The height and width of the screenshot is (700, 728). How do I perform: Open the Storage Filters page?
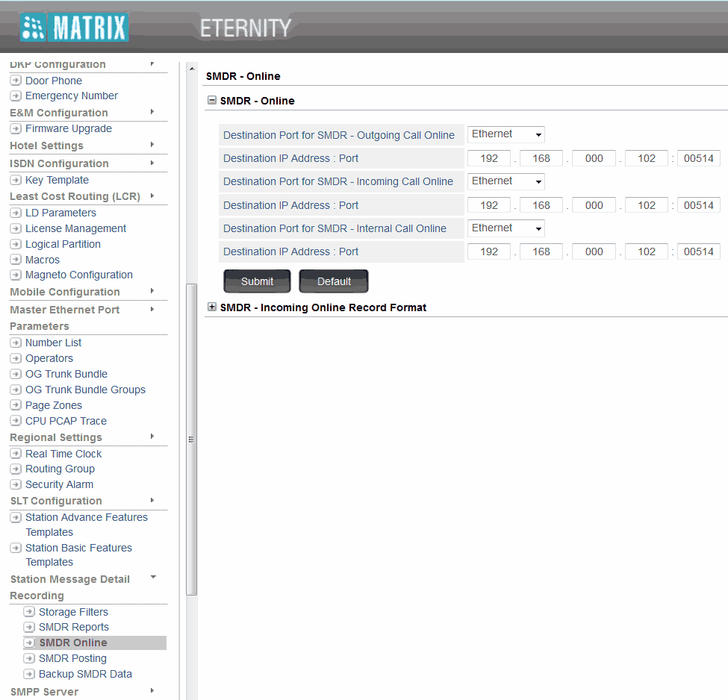click(x=73, y=612)
